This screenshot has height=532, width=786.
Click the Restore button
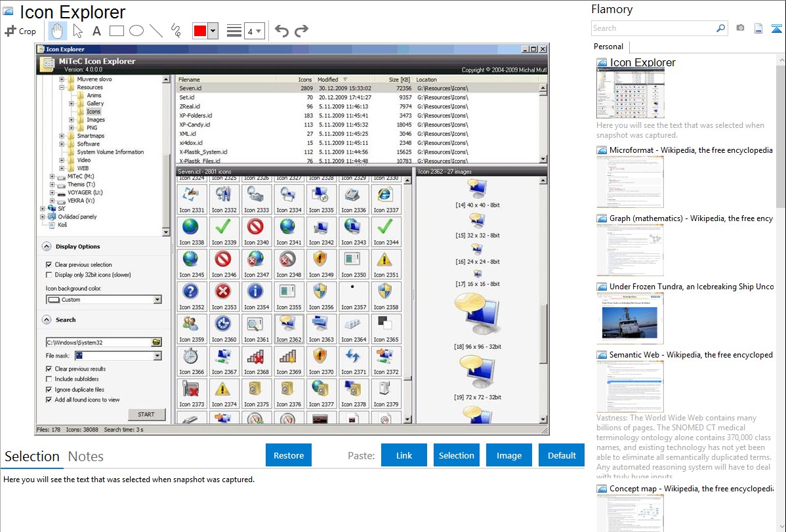coord(289,455)
